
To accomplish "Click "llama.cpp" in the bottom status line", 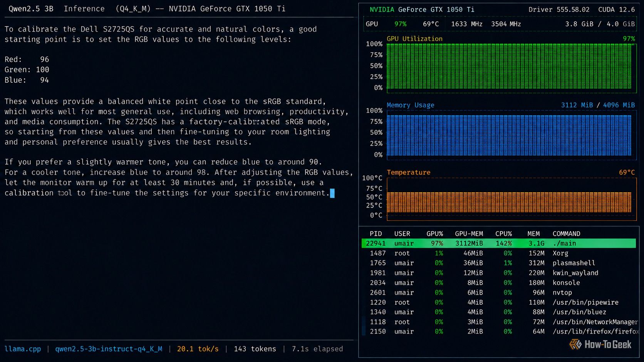I will 23,349.
